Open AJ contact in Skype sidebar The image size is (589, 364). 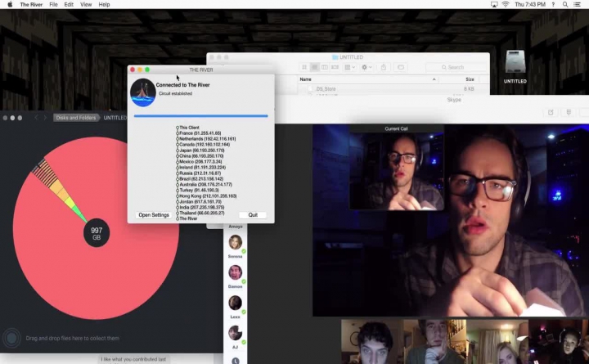click(x=236, y=336)
